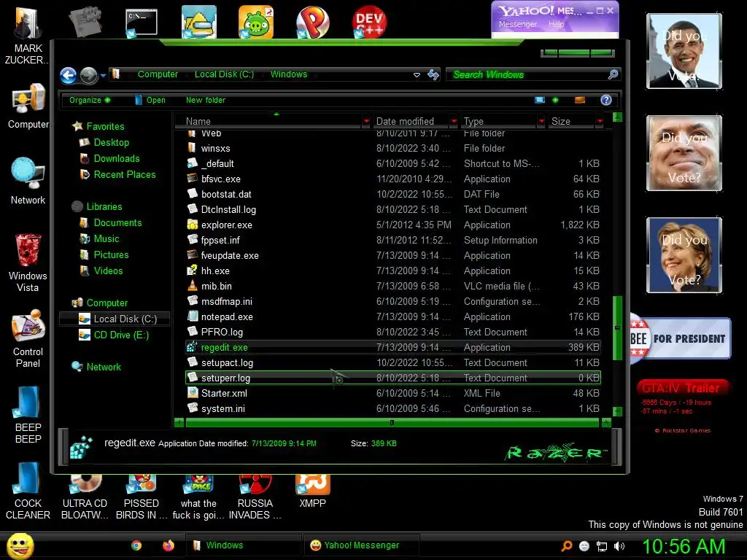This screenshot has width=747, height=560.
Task: Click the smiley Start button
Action: point(20,545)
